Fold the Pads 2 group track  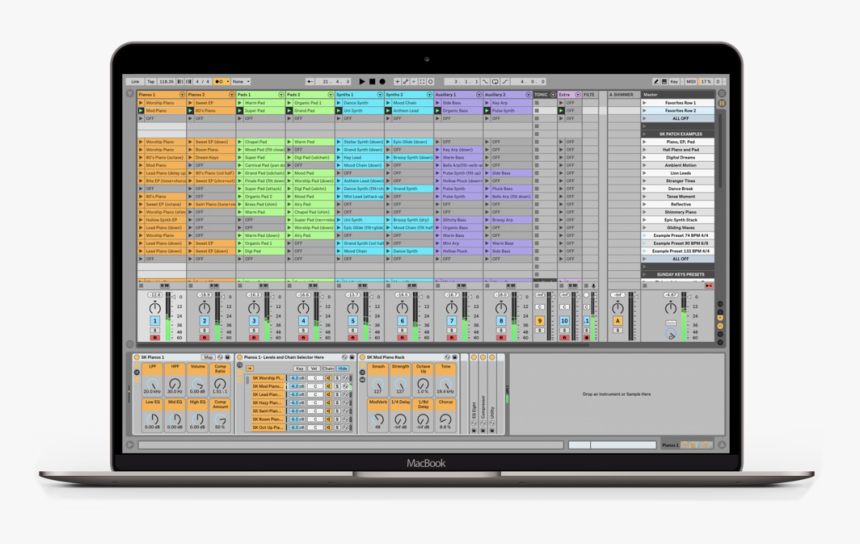pyautogui.click(x=330, y=95)
